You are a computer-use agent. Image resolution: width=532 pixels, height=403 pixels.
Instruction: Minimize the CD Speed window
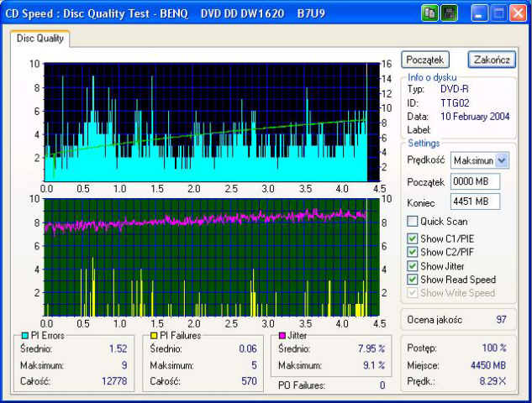pos(479,13)
